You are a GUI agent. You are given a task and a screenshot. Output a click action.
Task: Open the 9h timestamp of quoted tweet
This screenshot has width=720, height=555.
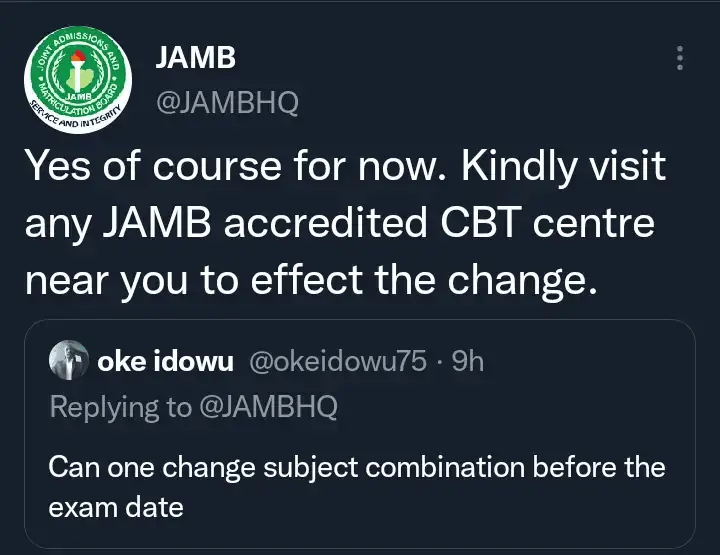coord(467,361)
